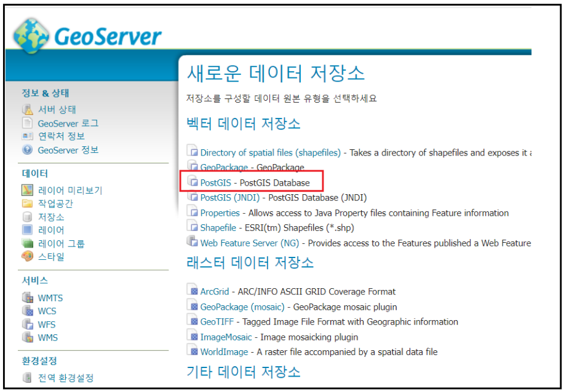The height and width of the screenshot is (392, 564).
Task: Click the 레이어 미리보기 map icon
Action: click(27, 190)
